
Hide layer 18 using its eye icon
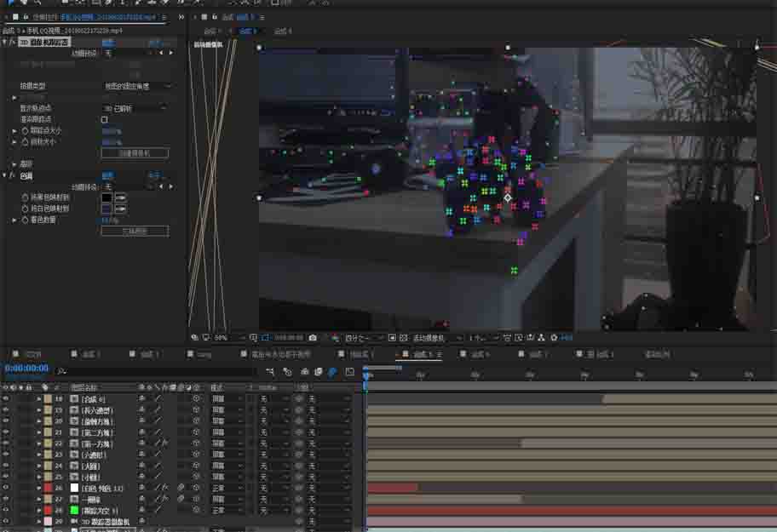pyautogui.click(x=6, y=399)
